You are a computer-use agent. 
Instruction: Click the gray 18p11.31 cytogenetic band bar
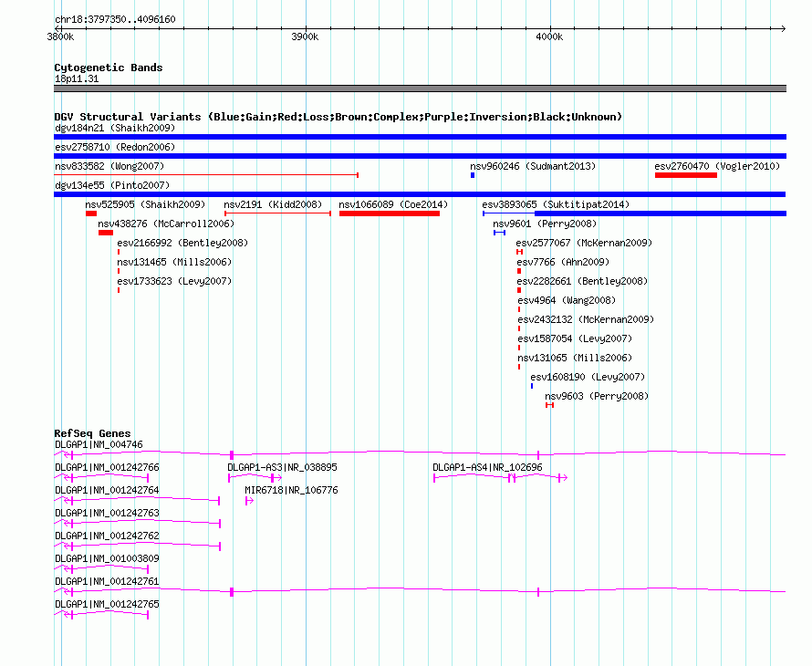tap(420, 88)
